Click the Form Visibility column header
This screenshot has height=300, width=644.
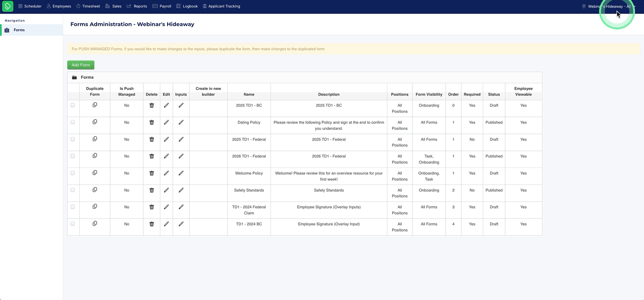tap(429, 94)
